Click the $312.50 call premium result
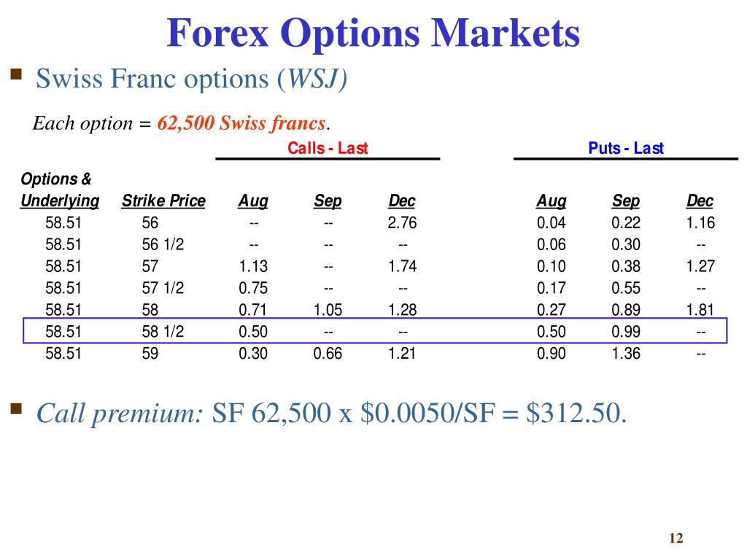The width and height of the screenshot is (747, 560). 576,413
